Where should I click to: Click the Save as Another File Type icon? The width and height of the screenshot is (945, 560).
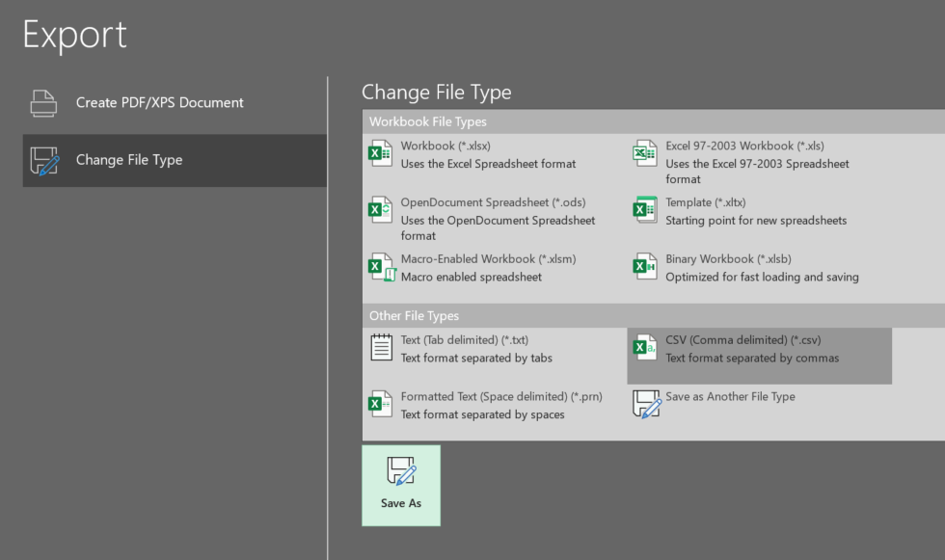coord(644,404)
